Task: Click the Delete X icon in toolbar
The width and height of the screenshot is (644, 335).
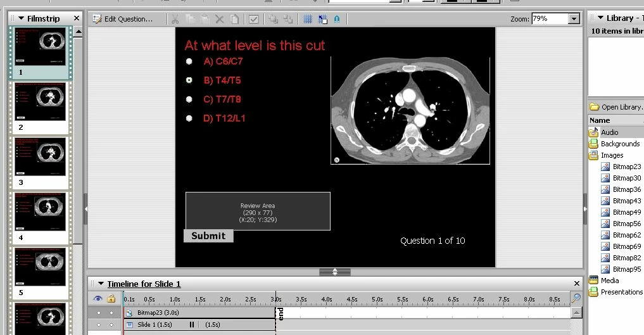Action: click(x=220, y=19)
